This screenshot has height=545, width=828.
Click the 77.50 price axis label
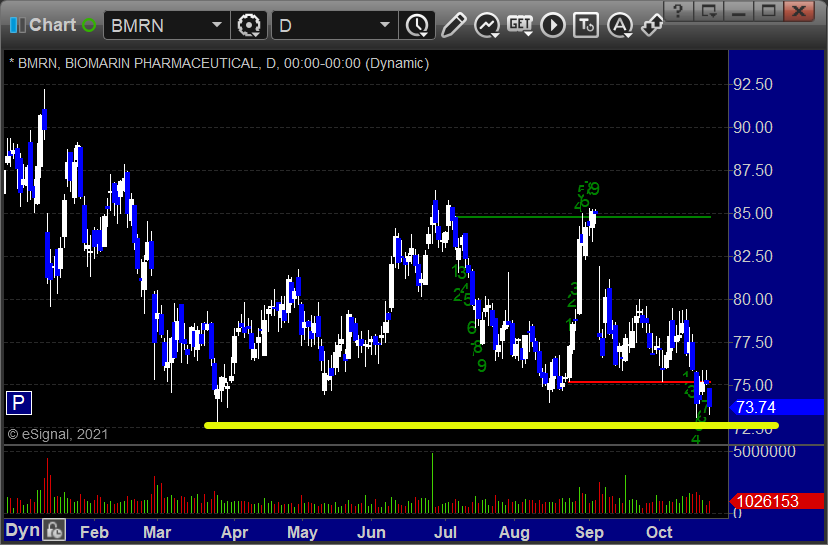pyautogui.click(x=753, y=342)
